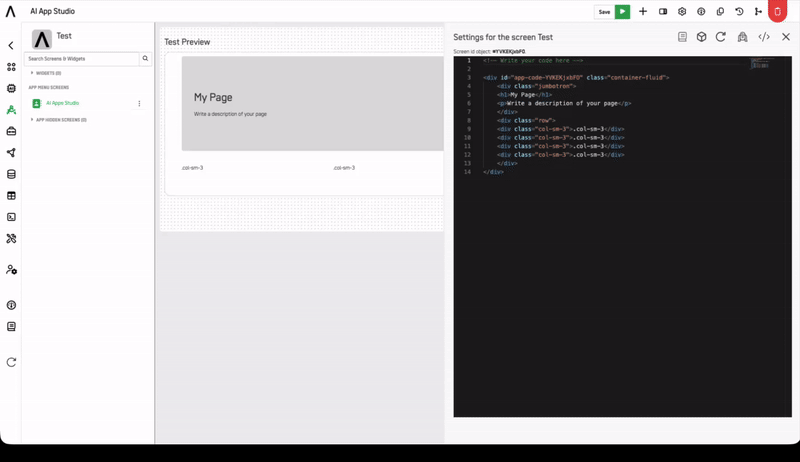This screenshot has width=800, height=462.
Task: Toggle the side panel layout icon
Action: 663,11
